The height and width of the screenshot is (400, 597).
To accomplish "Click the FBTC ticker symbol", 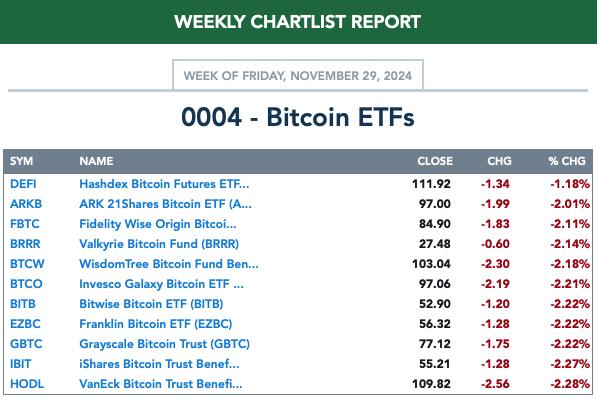I will pos(25,224).
